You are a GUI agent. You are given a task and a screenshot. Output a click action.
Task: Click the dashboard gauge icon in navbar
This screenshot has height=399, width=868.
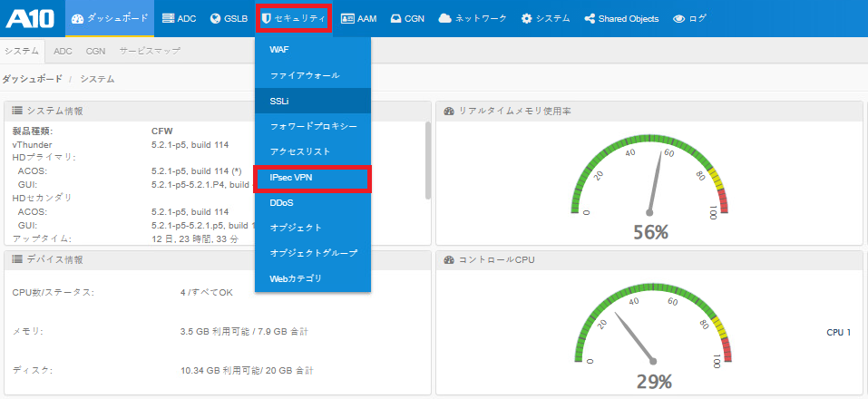pyautogui.click(x=77, y=18)
